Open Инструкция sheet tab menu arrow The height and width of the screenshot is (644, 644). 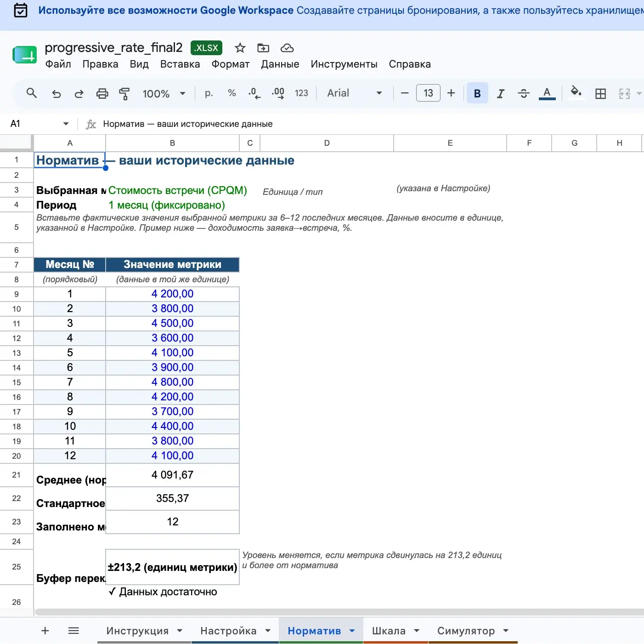180,631
